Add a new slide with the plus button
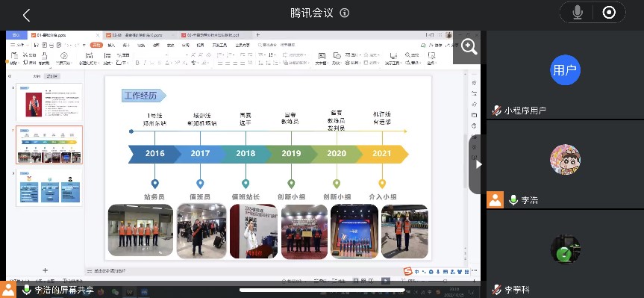 coord(46,270)
